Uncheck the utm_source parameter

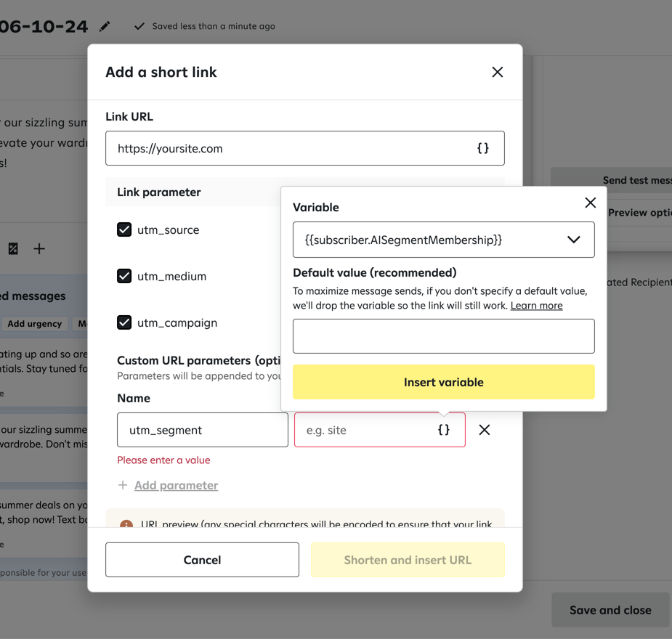[124, 229]
